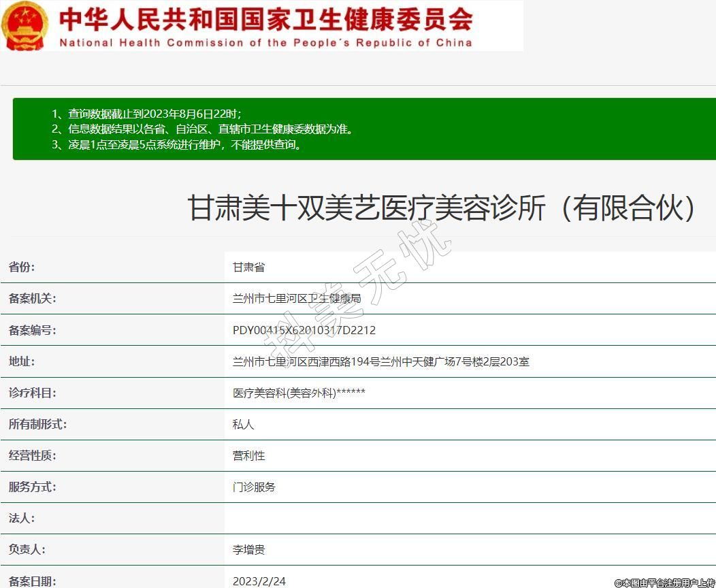Click the empty 法人 value cell
This screenshot has width=716, height=588.
470,518
